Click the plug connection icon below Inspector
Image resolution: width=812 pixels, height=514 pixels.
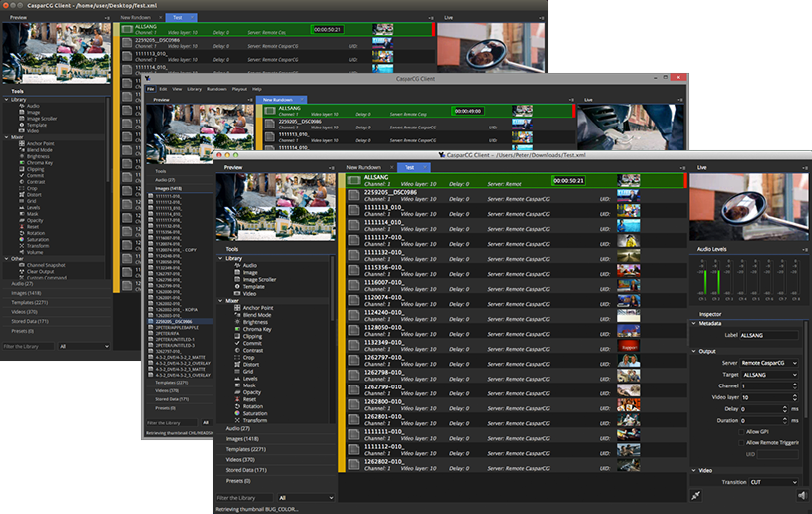pyautogui.click(x=696, y=496)
